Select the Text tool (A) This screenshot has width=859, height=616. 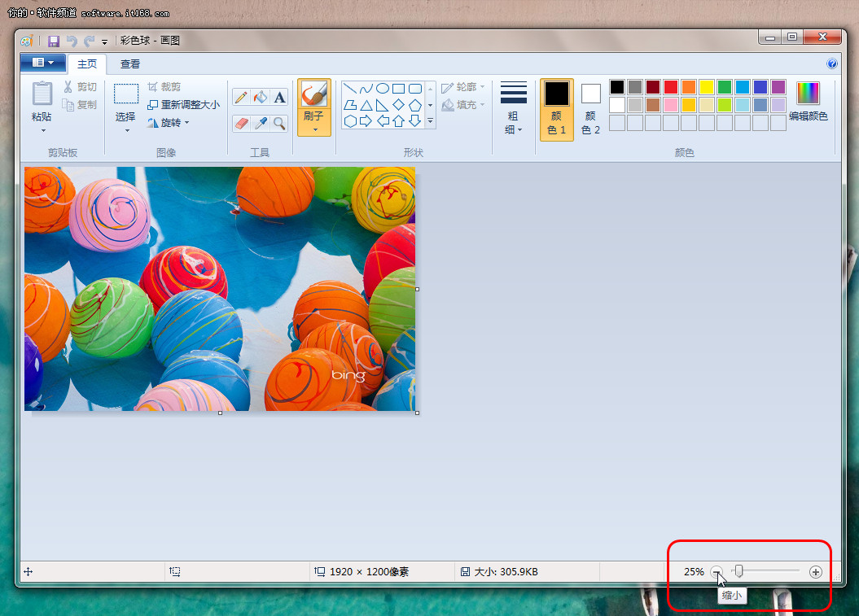pyautogui.click(x=279, y=98)
